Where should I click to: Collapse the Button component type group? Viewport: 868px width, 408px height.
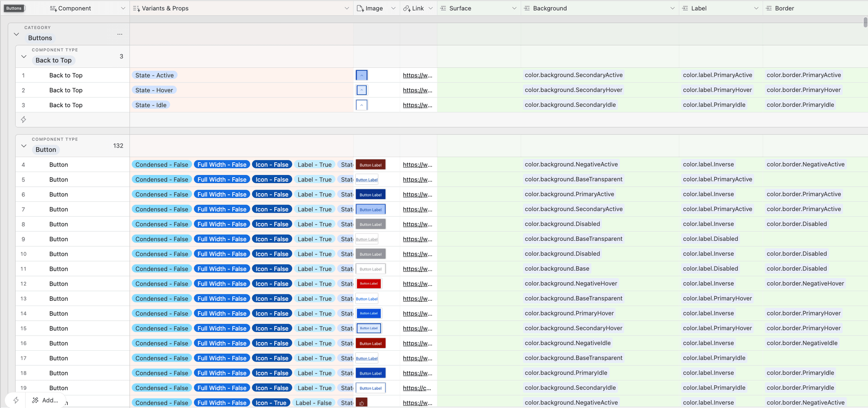(24, 146)
